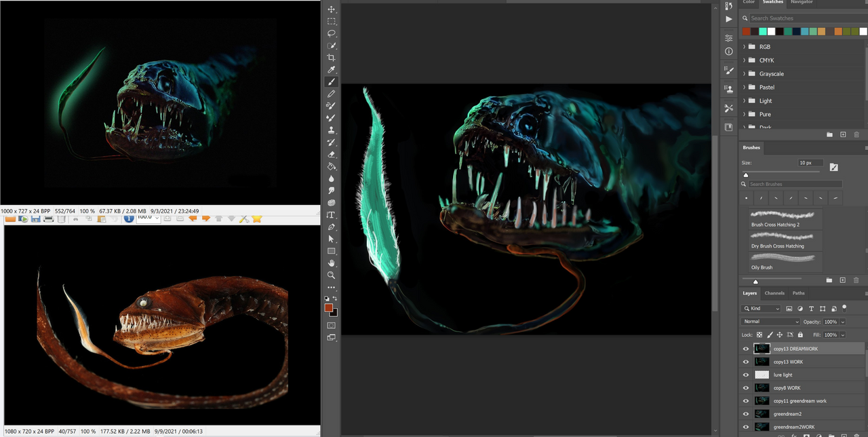The image size is (868, 437).
Task: Open the Actions panel play icon
Action: click(729, 19)
